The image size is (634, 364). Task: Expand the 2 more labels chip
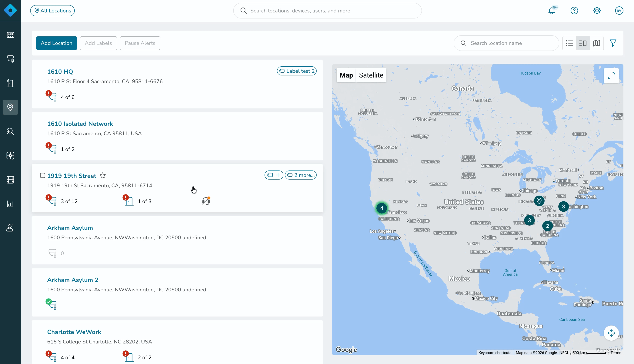tap(301, 175)
